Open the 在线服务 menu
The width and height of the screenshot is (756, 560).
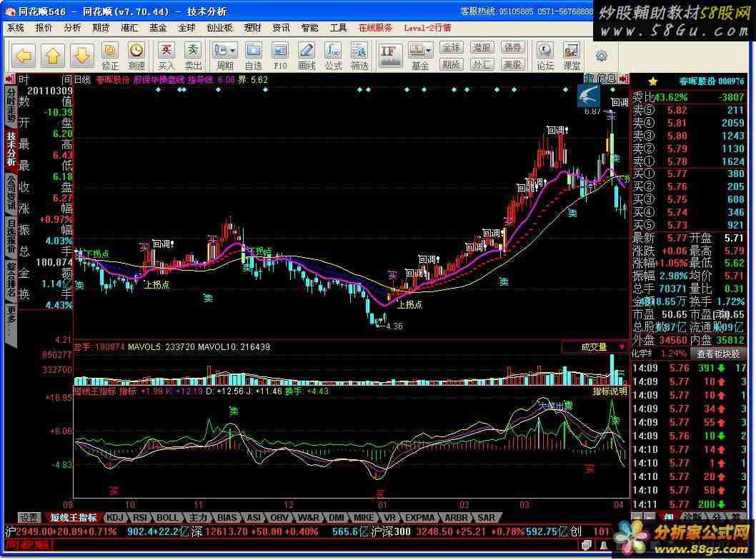[x=375, y=28]
